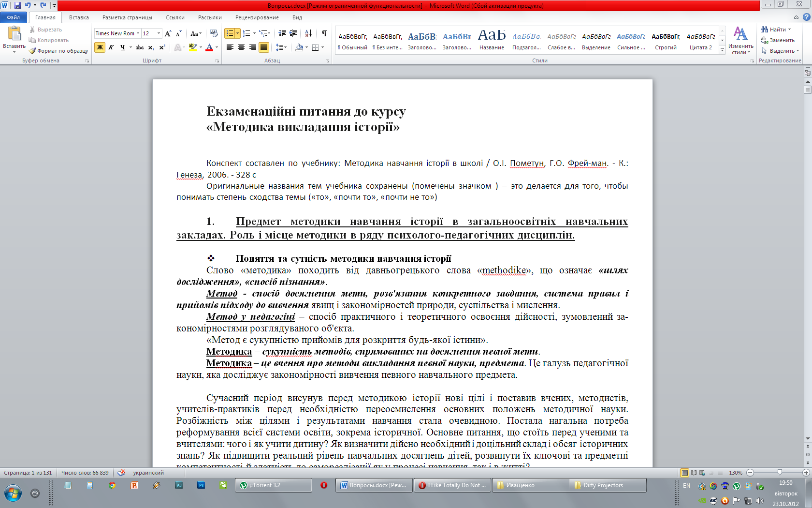Open µTorrent 3.2 taskbar button
This screenshot has height=508, width=812.
274,485
